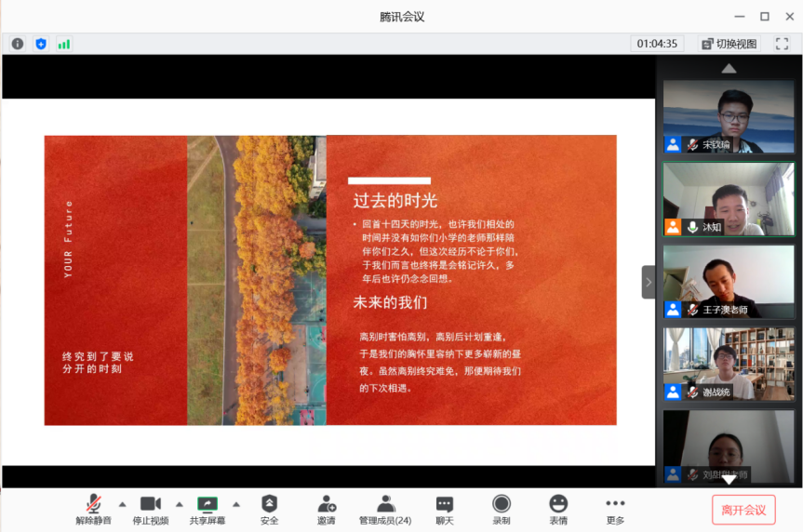Turn off camera with 停止视频
The image size is (803, 532).
tap(151, 509)
